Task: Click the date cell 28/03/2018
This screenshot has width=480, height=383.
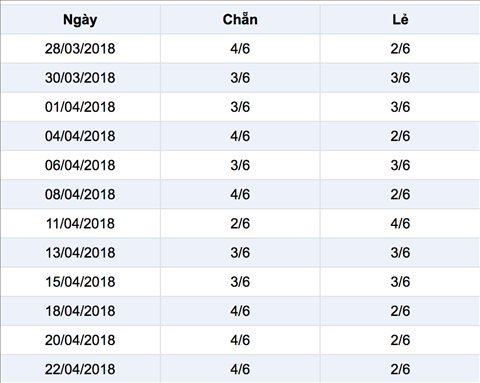Action: (80, 49)
